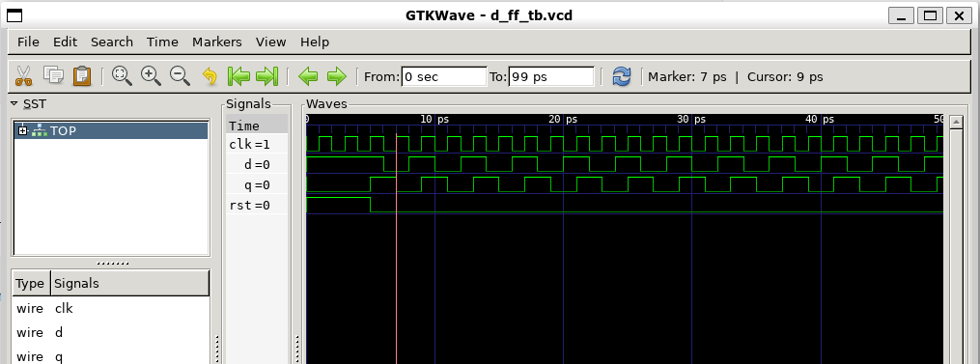
Task: Click the Zoom Fit magnifier icon
Action: 122,76
